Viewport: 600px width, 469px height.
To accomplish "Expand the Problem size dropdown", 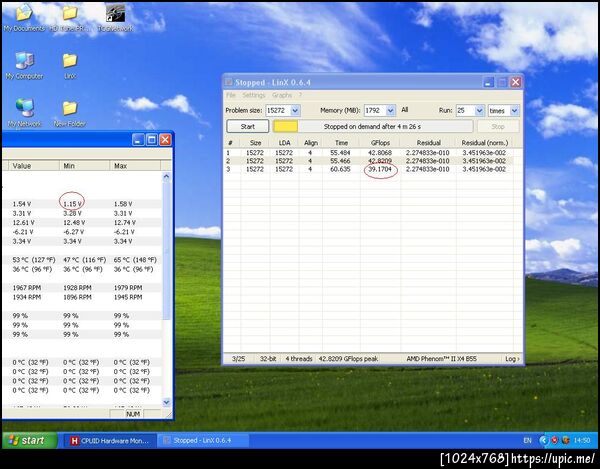I will pos(295,111).
